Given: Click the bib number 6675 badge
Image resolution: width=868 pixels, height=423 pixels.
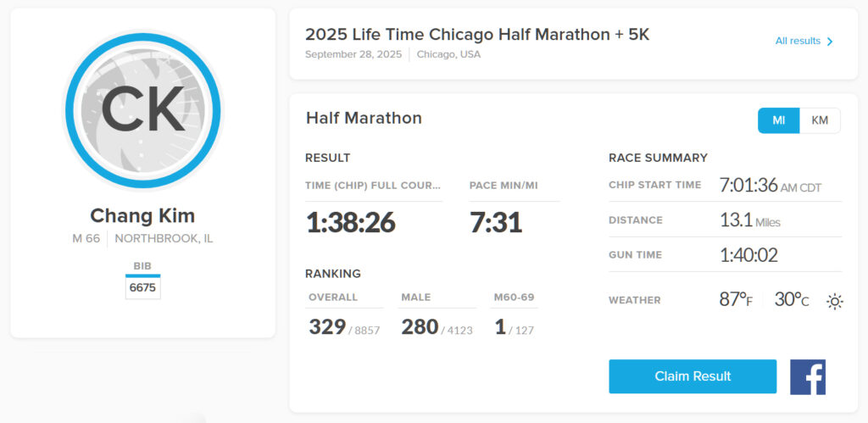Looking at the screenshot, I should tap(142, 287).
